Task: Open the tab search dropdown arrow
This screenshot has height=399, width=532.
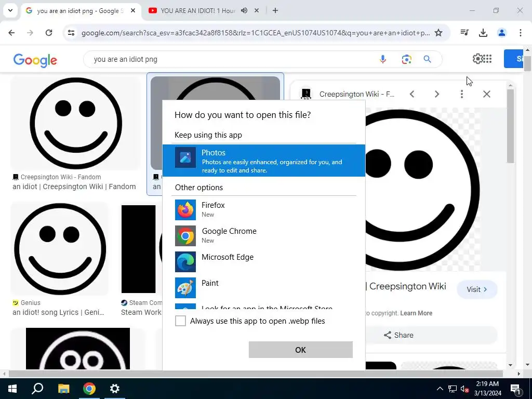Action: (10, 10)
